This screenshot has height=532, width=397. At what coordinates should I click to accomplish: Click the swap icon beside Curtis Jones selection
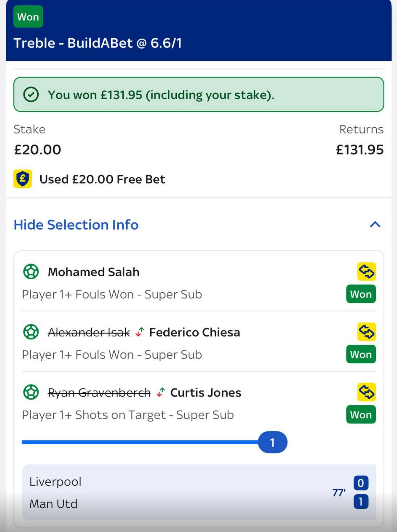point(367,393)
